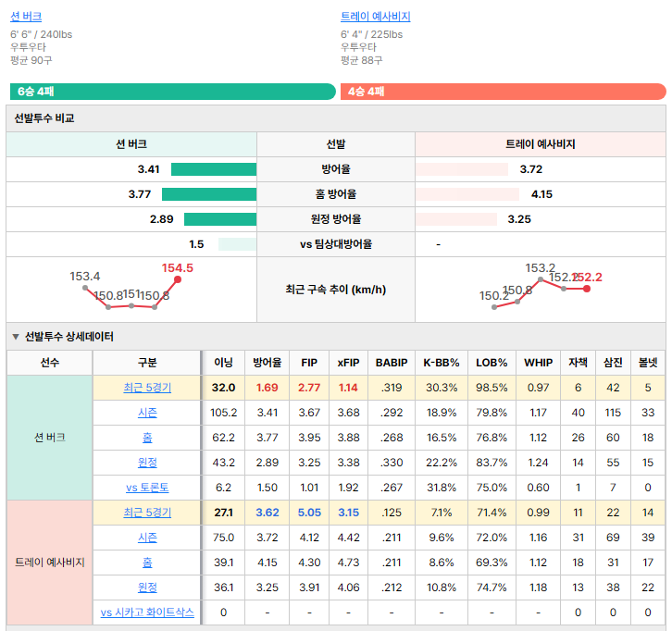Click the blue 3.62 ERA cell
This screenshot has height=631, width=672.
pyautogui.click(x=267, y=513)
